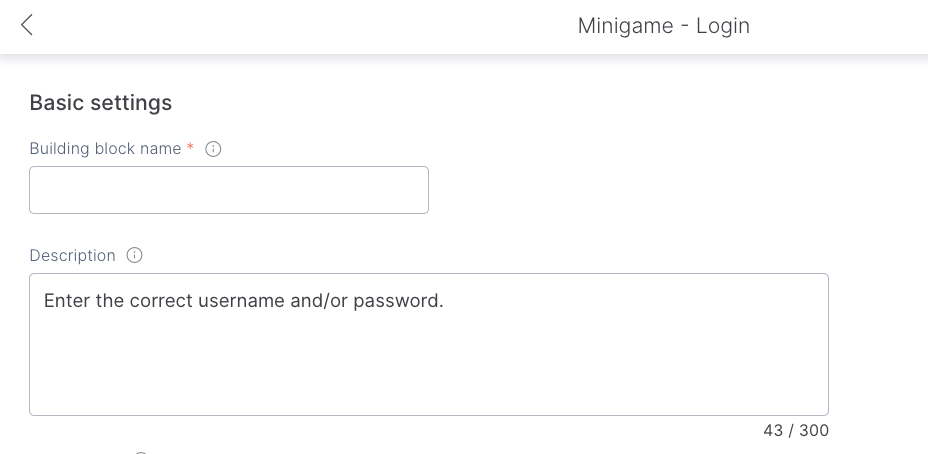
Task: Go back using the left chevron arrow
Action: [27, 26]
